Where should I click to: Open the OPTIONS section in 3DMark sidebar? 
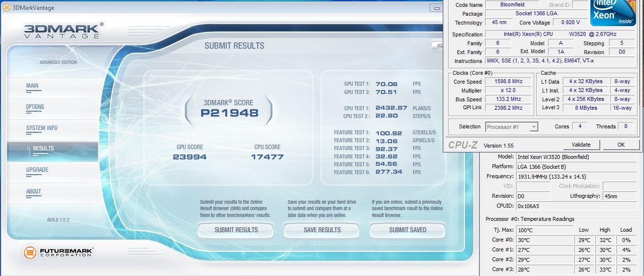click(35, 107)
